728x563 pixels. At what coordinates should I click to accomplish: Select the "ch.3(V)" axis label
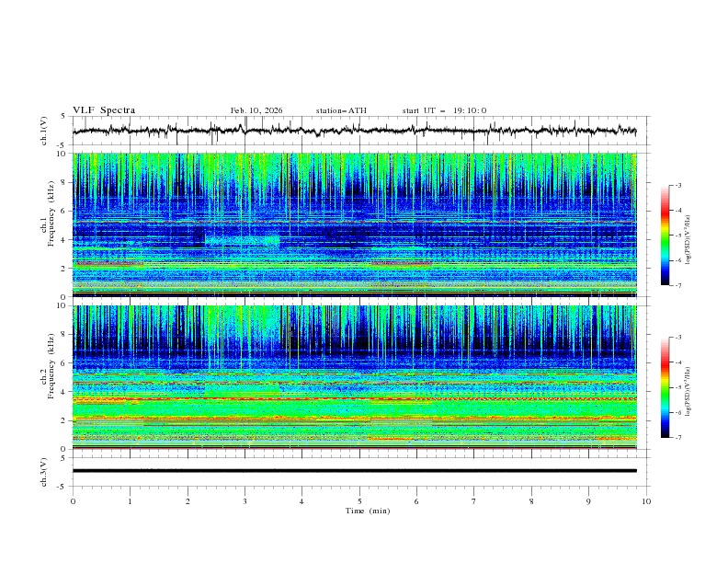pos(44,472)
